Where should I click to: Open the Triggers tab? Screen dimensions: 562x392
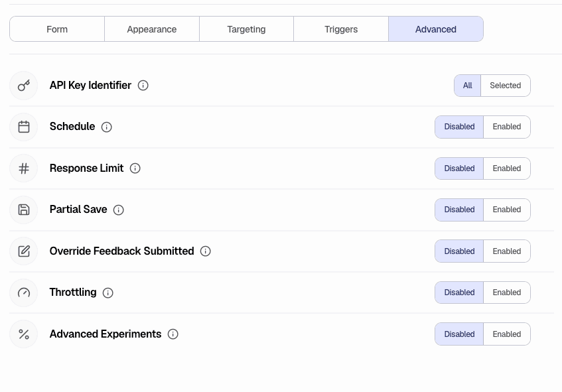(x=340, y=29)
